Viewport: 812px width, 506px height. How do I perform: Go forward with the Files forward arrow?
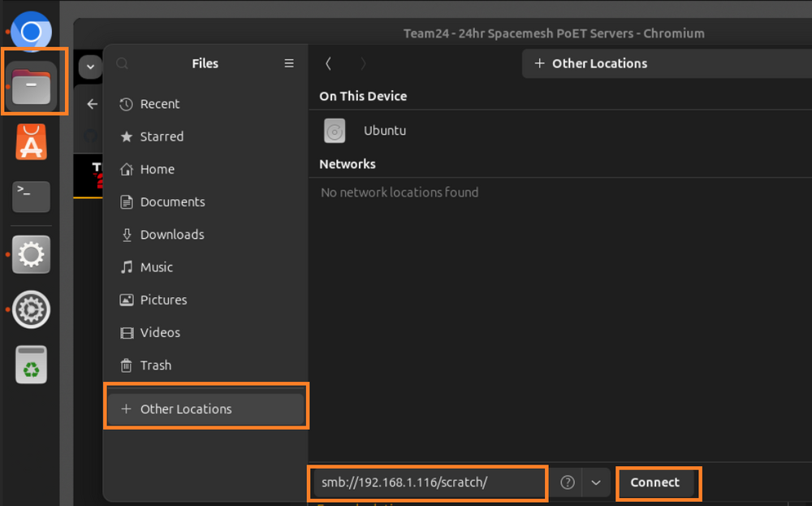(x=363, y=63)
